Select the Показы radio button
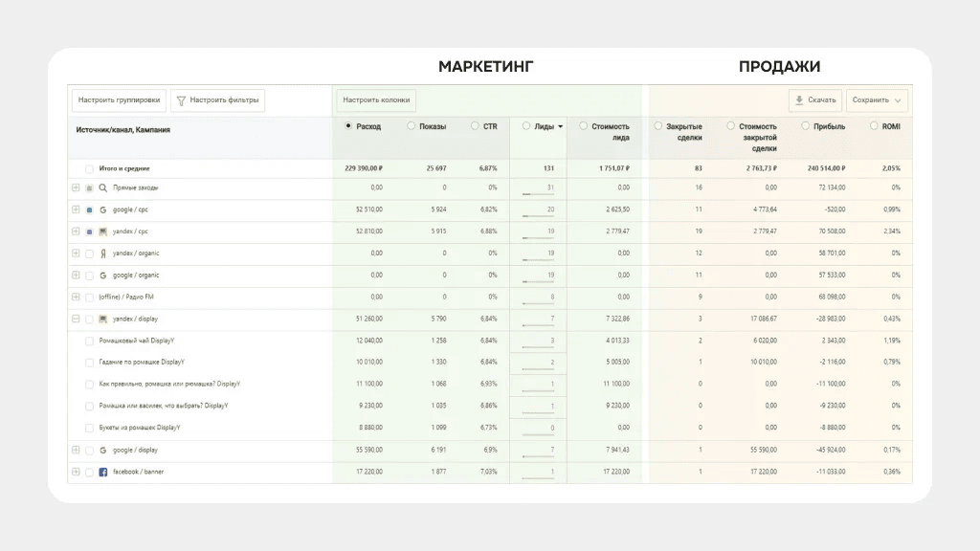The height and width of the screenshot is (551, 980). click(x=412, y=125)
